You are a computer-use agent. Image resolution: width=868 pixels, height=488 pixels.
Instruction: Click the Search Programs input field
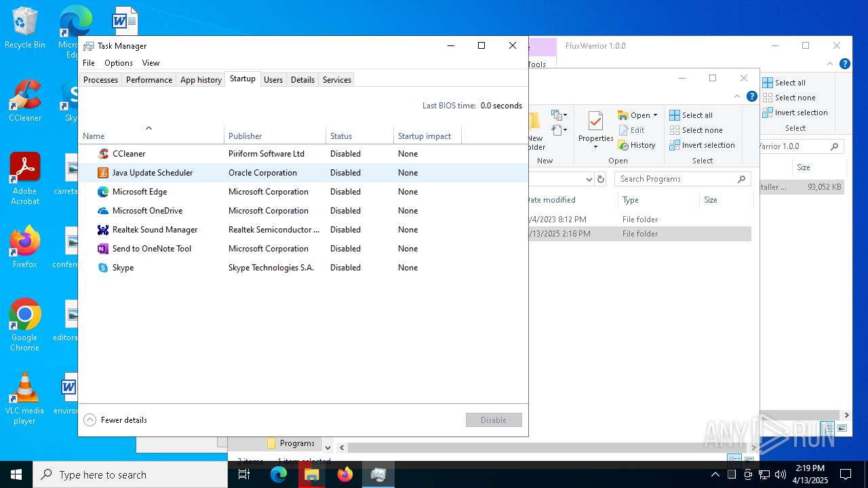(x=683, y=179)
